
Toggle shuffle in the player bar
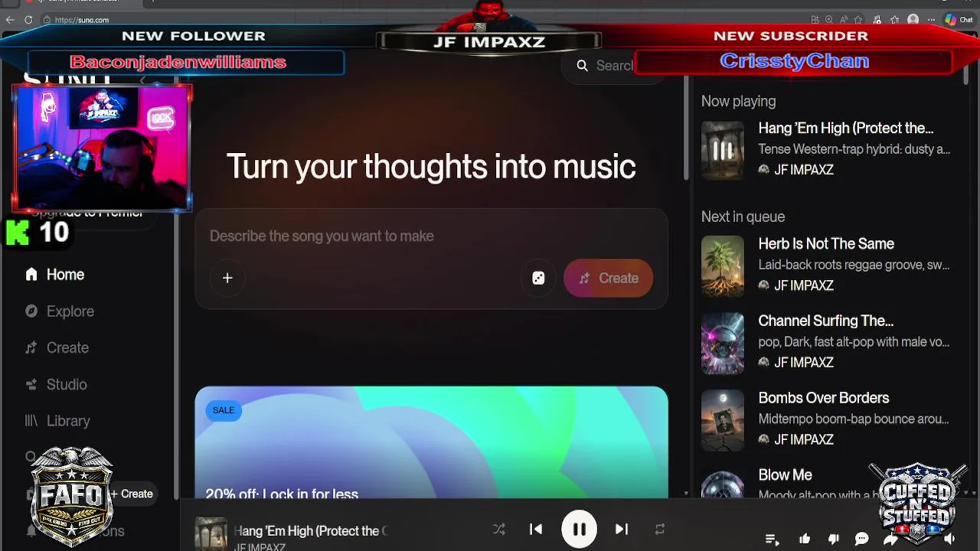point(499,529)
